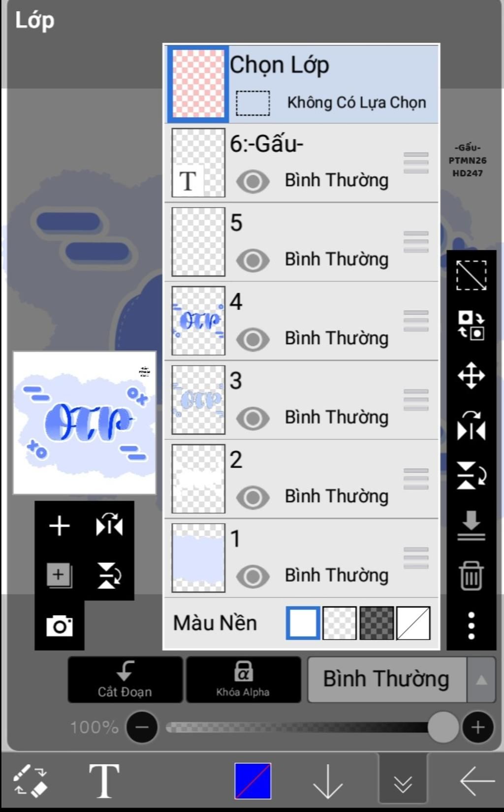This screenshot has width=504, height=812.
Task: Tap the clear layer dashed-square icon
Action: pos(471,275)
